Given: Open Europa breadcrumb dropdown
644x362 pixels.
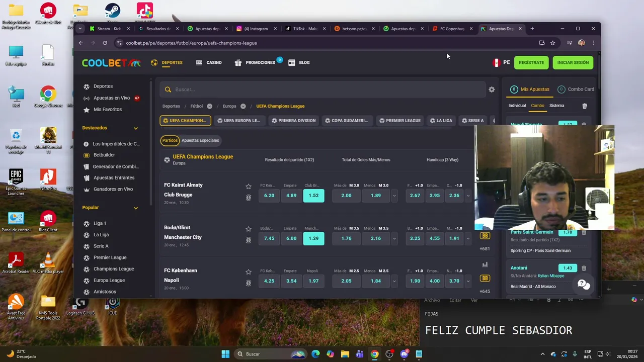Looking at the screenshot, I should coord(243,106).
